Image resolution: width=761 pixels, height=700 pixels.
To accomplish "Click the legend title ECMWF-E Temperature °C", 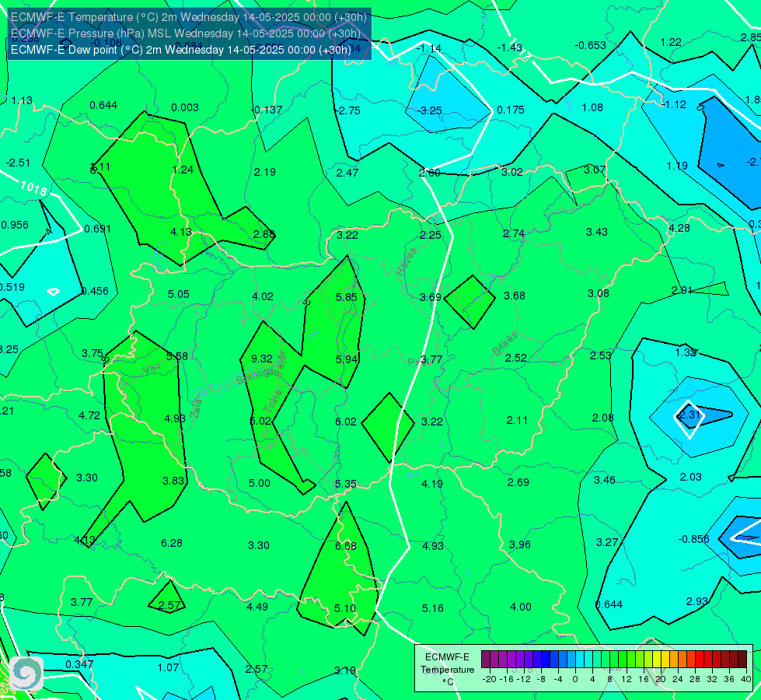I will (x=447, y=670).
